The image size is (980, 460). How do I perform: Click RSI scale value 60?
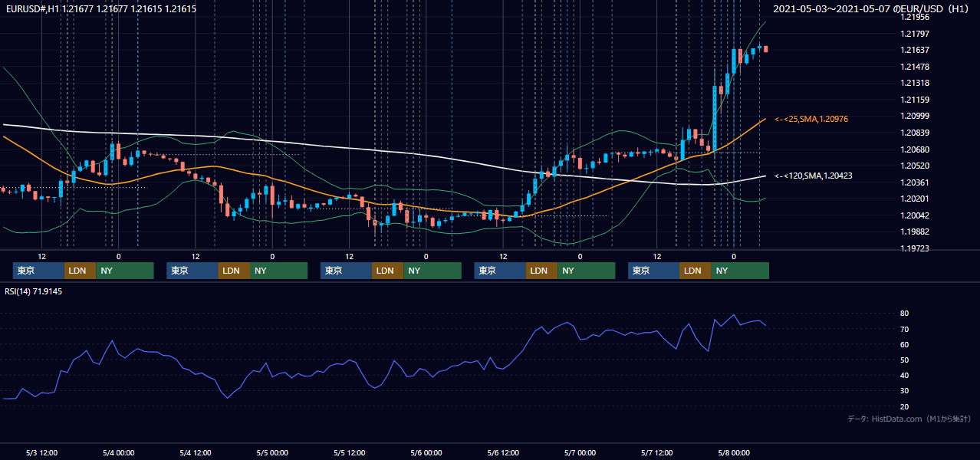pos(905,344)
